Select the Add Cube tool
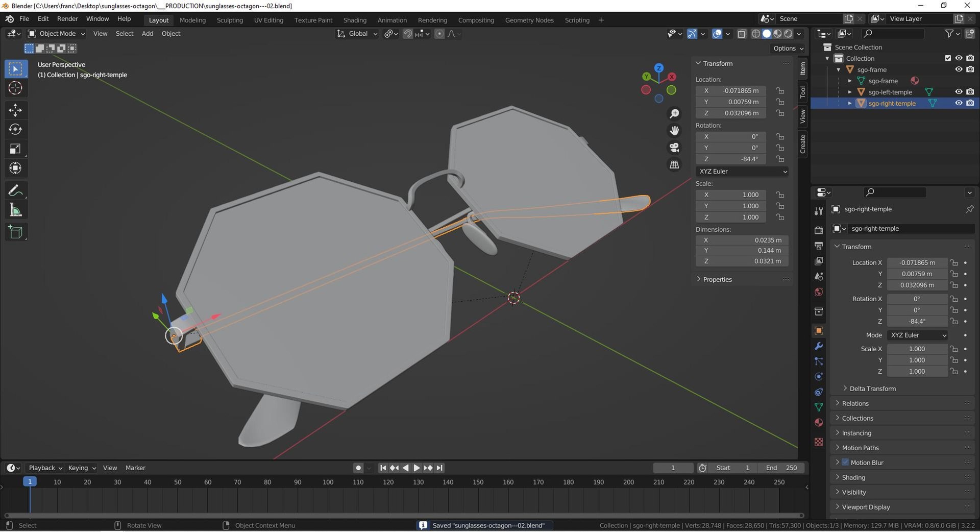The height and width of the screenshot is (532, 980). [15, 232]
